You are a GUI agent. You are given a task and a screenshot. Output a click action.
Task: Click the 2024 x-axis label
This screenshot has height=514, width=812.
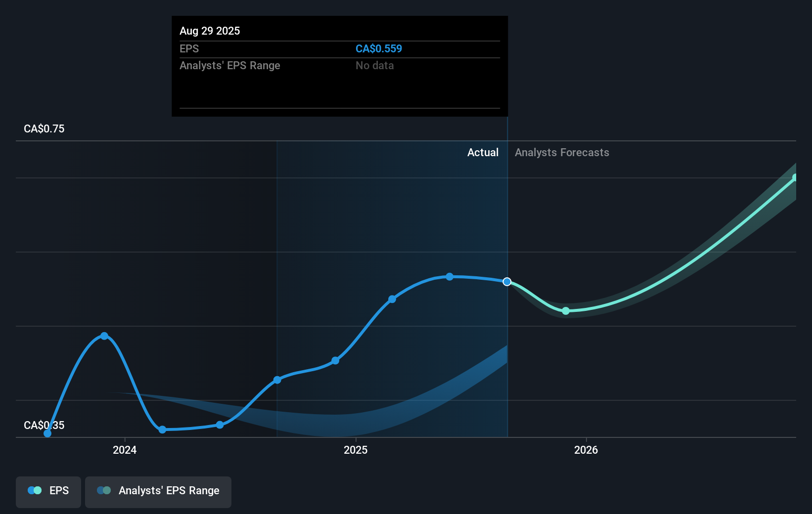click(125, 450)
